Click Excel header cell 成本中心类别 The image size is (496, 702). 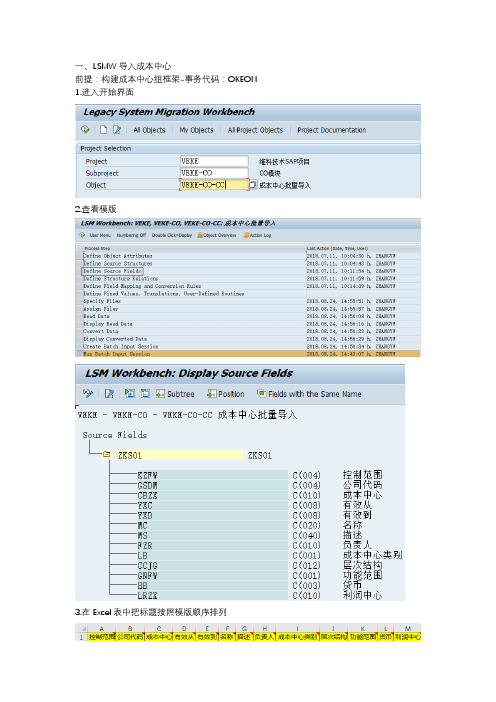(x=298, y=637)
